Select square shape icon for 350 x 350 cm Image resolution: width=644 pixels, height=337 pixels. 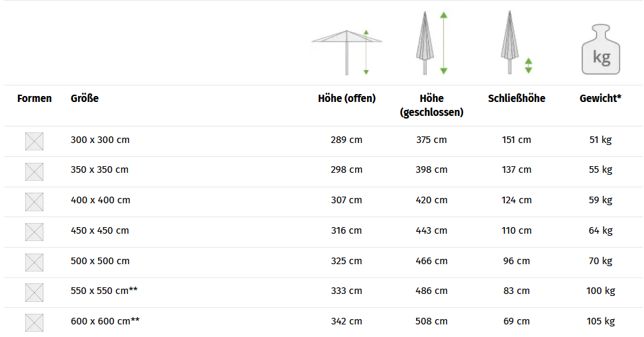tap(34, 171)
